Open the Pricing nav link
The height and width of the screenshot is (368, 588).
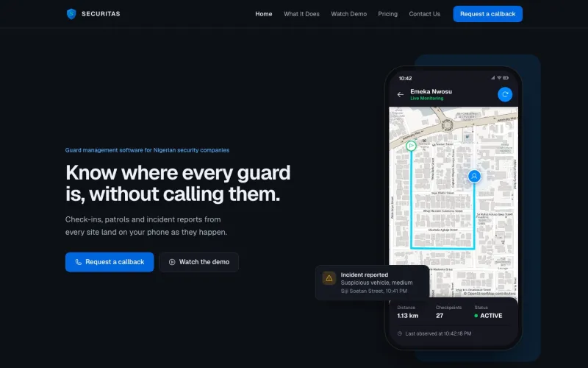388,14
